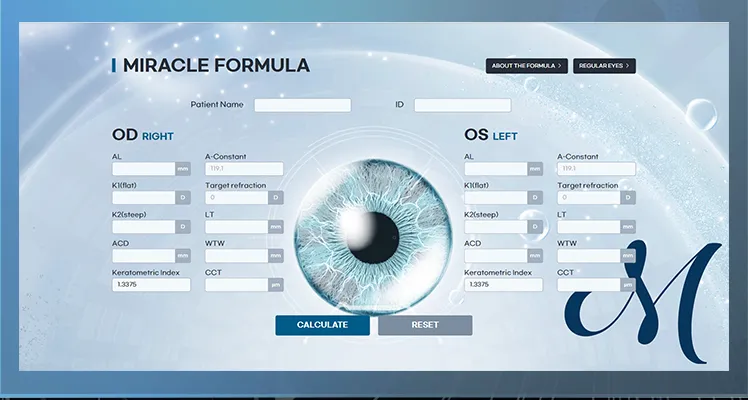The image size is (748, 400).
Task: Click the Reset button
Action: (425, 325)
